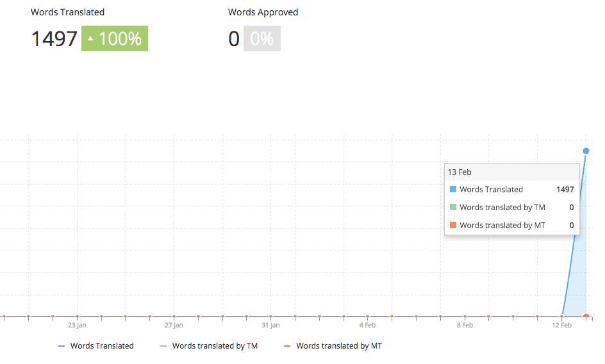Click the orange data point at chart end
Viewport: 605px width, 364px height.
[x=586, y=316]
